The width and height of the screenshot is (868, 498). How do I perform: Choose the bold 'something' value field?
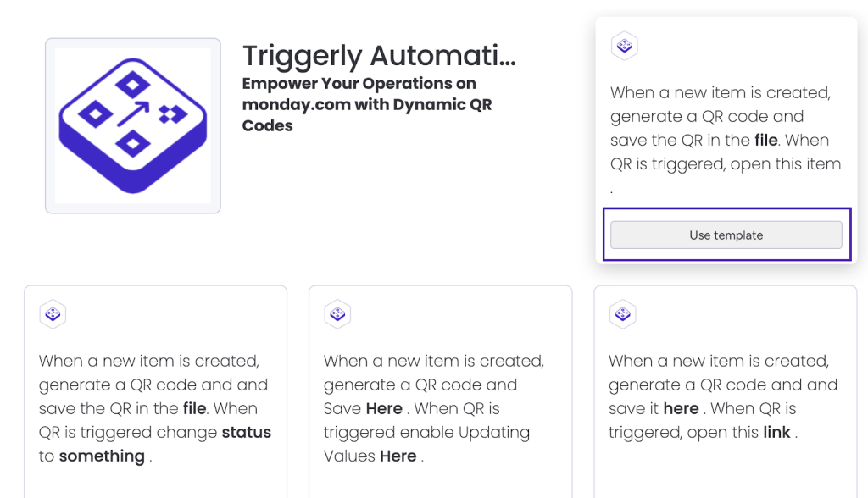click(102, 456)
